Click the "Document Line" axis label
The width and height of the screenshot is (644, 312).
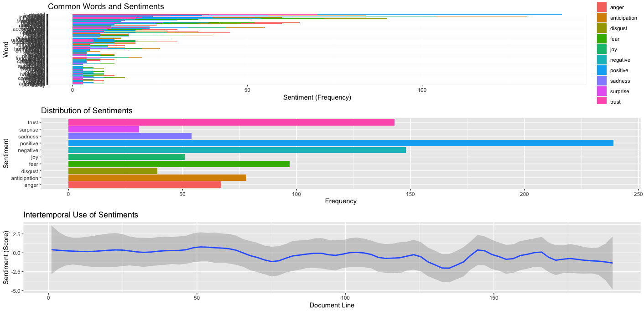pyautogui.click(x=332, y=305)
